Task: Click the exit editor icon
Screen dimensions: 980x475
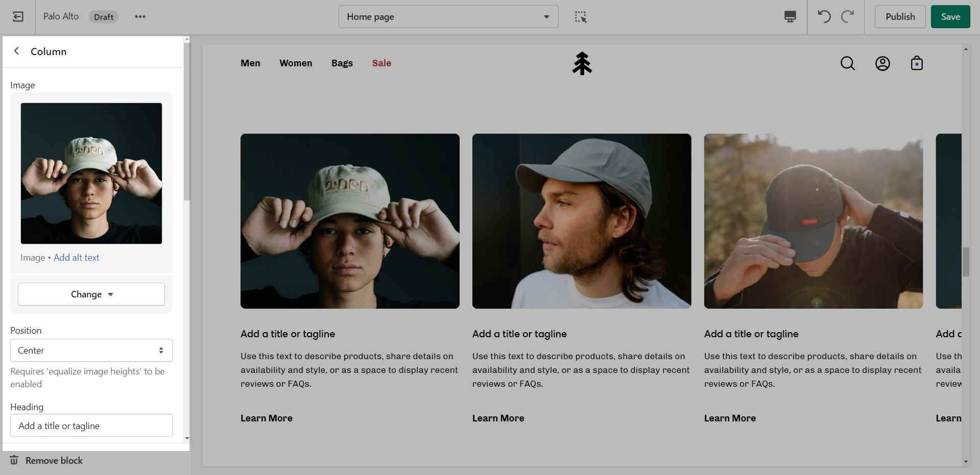Action: [18, 17]
